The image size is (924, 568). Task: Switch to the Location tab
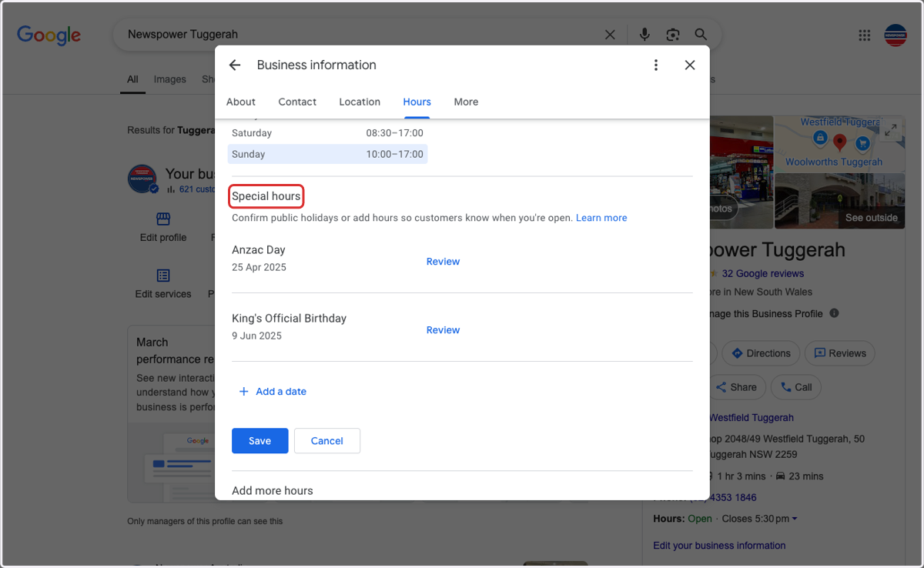click(x=360, y=102)
